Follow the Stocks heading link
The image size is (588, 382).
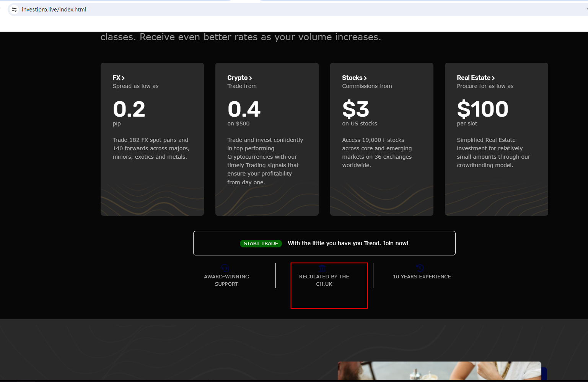[x=354, y=78]
